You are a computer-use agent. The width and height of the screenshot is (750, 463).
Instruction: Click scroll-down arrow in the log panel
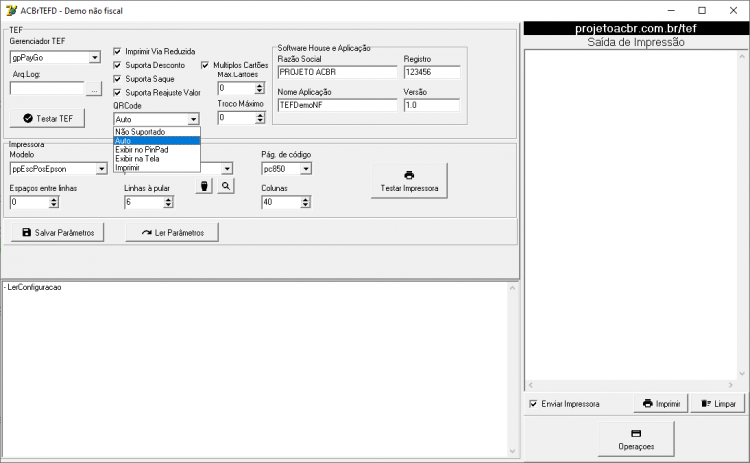coord(512,451)
